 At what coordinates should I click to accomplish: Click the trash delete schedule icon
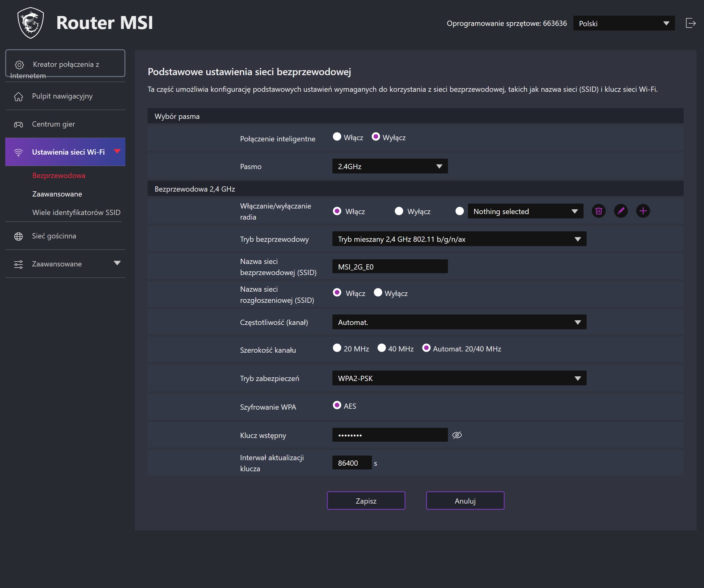pos(598,211)
